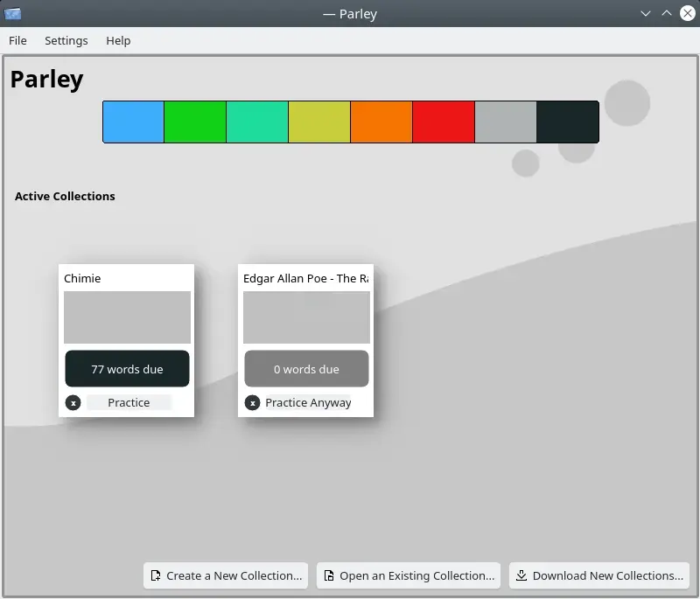This screenshot has height=599, width=700.
Task: Open an Existing Collection
Action: pyautogui.click(x=409, y=575)
